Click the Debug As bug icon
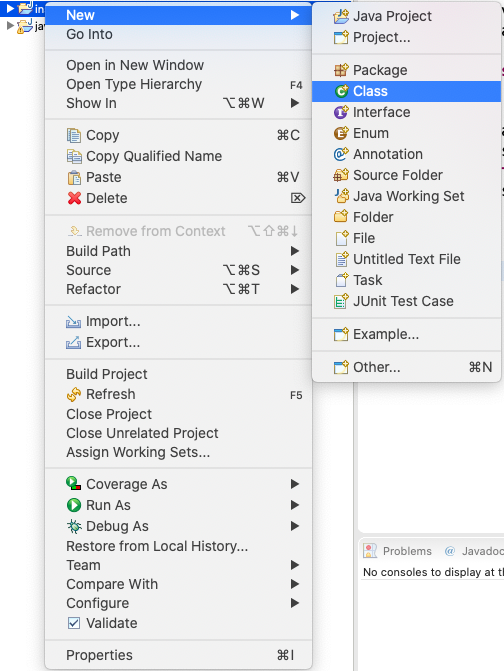Image resolution: width=504 pixels, height=671 pixels. click(x=74, y=526)
